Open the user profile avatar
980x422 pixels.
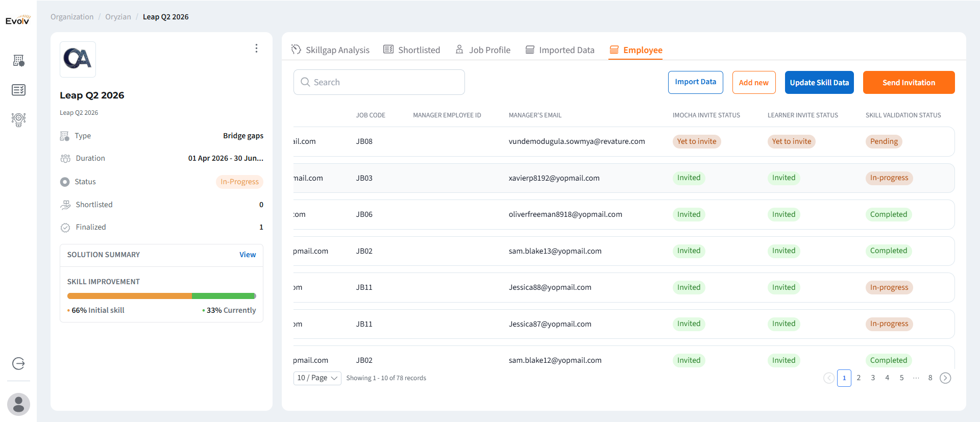(18, 404)
